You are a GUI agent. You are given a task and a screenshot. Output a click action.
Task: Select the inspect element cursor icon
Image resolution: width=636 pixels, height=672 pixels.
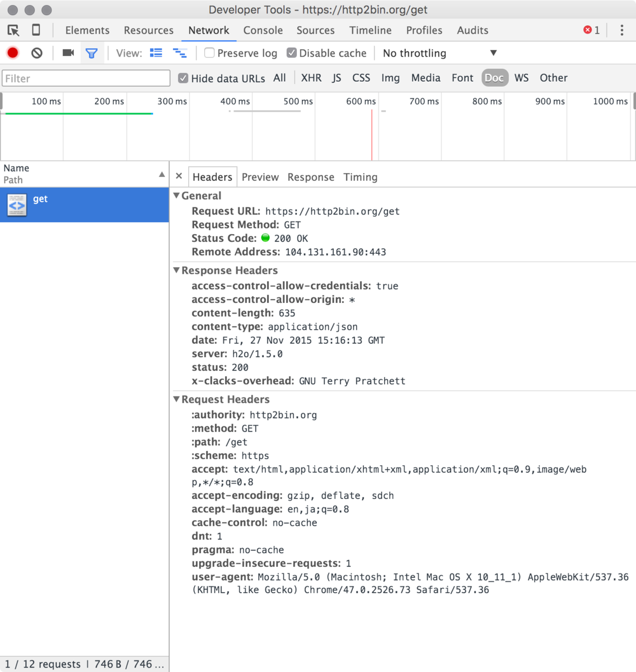(12, 30)
